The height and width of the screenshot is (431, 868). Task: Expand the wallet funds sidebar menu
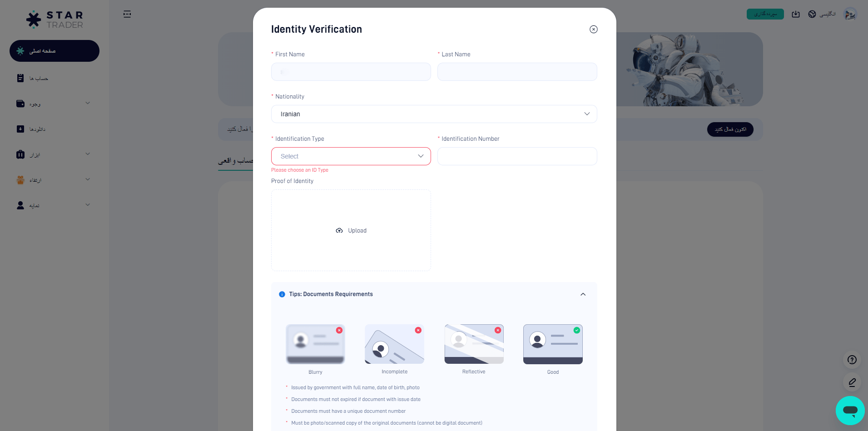(55, 104)
